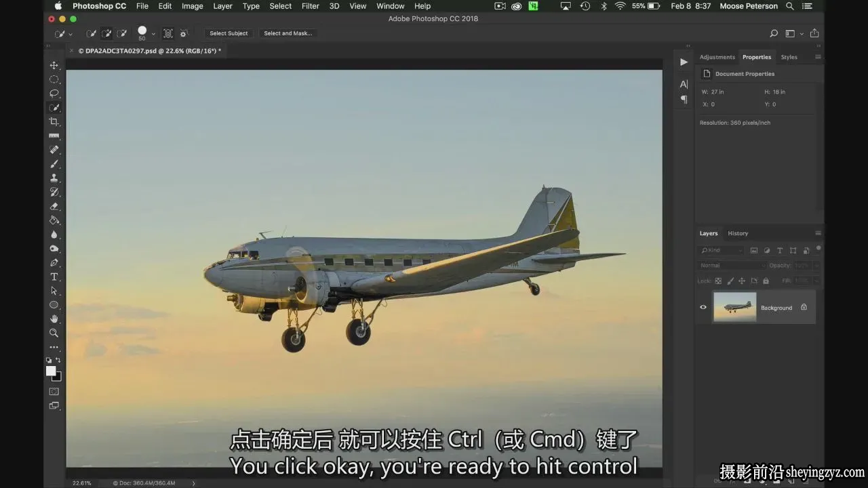Enable Subtract from selection mode
Image resolution: width=868 pixels, height=488 pixels.
point(122,33)
